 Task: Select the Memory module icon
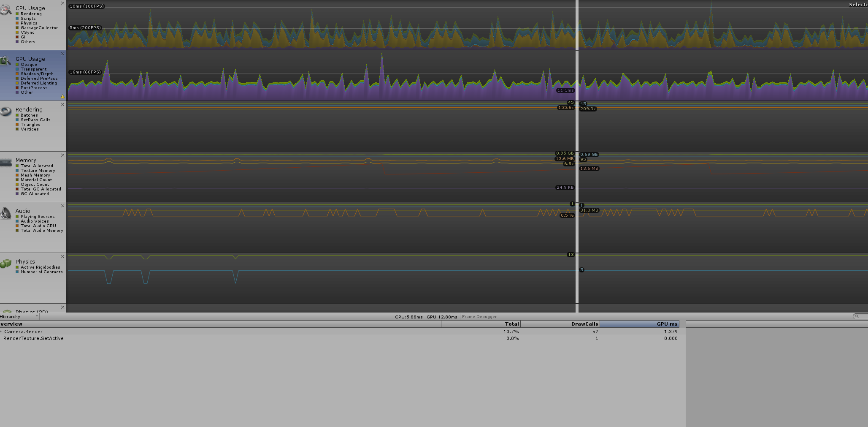click(x=6, y=163)
